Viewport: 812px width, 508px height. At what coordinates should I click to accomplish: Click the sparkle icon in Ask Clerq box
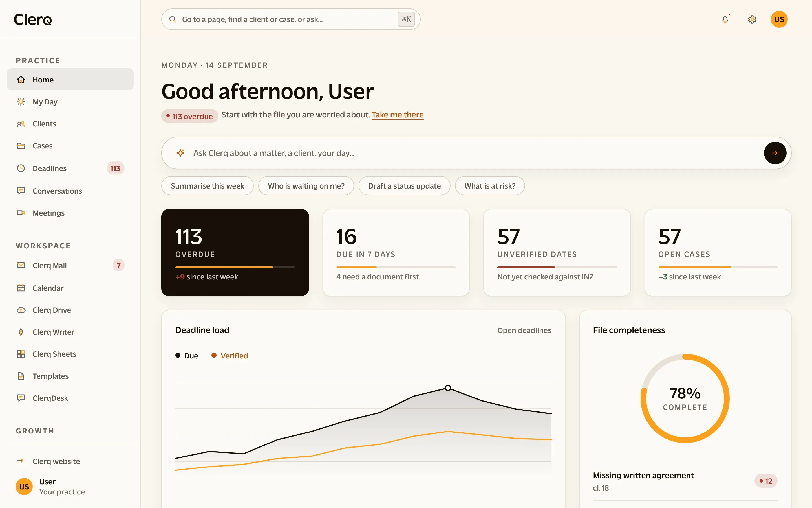180,153
